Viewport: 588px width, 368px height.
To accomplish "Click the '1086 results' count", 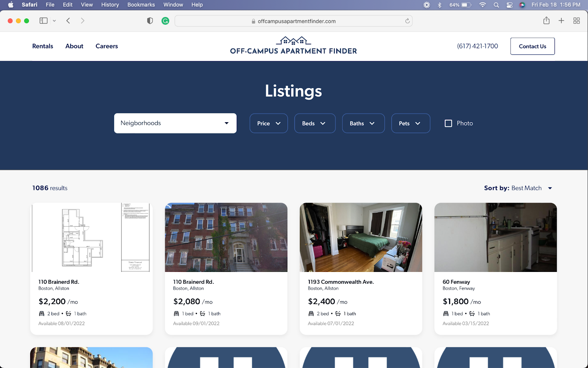I will pyautogui.click(x=50, y=188).
